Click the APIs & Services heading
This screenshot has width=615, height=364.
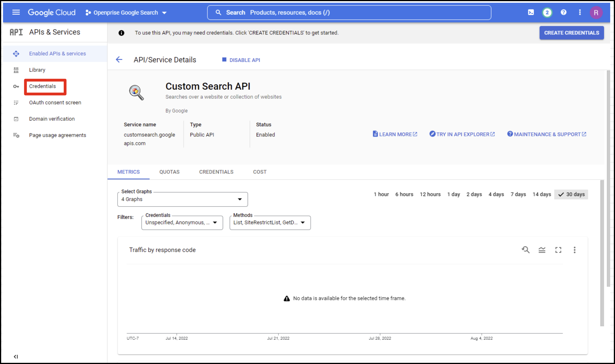tap(54, 32)
